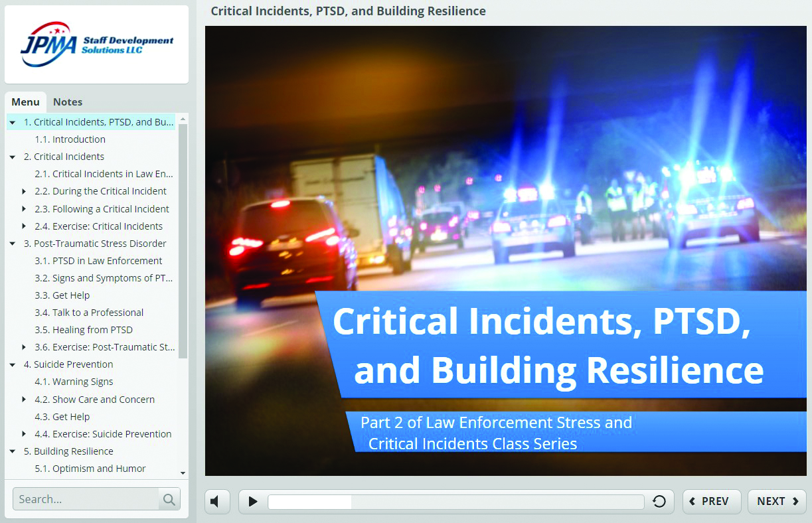Screen dimensions: 812x523
Task: Click the search magnifying glass icon
Action: [169, 500]
